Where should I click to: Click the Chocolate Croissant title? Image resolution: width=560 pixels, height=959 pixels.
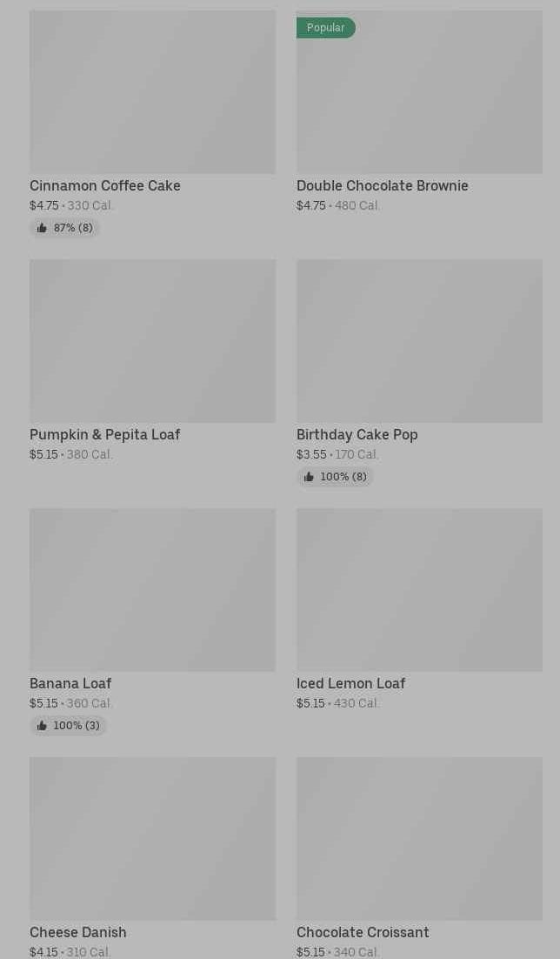pos(363,932)
